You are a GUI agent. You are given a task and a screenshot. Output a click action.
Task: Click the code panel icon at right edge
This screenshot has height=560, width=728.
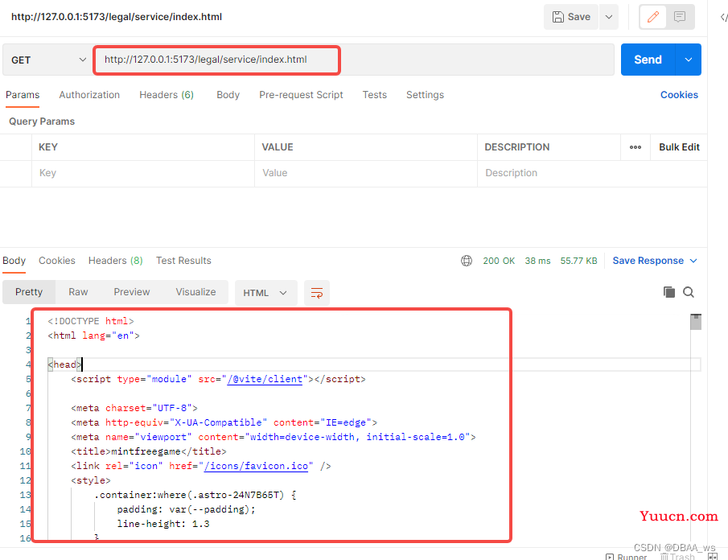tap(723, 18)
